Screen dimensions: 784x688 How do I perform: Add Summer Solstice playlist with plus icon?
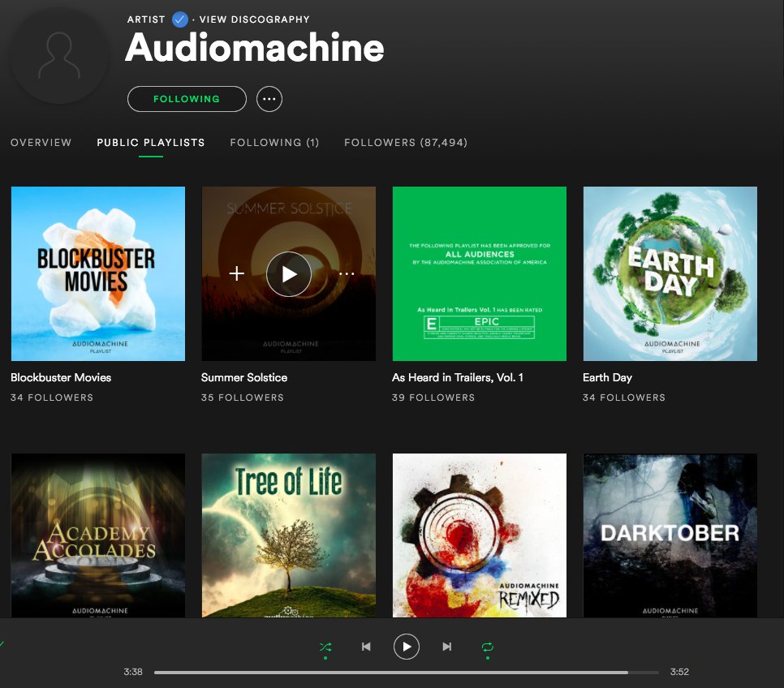point(236,273)
